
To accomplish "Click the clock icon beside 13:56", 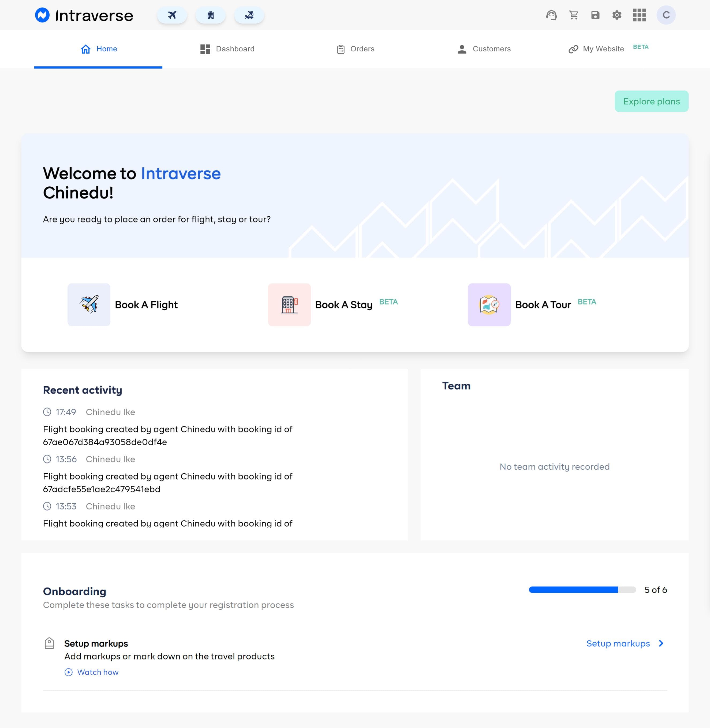I will click(47, 459).
